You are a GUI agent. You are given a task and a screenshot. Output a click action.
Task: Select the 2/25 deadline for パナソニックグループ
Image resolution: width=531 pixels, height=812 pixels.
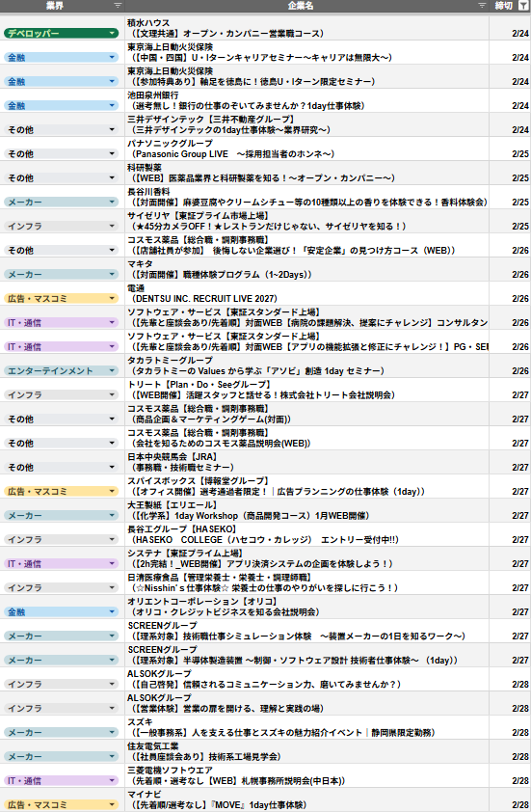511,149
